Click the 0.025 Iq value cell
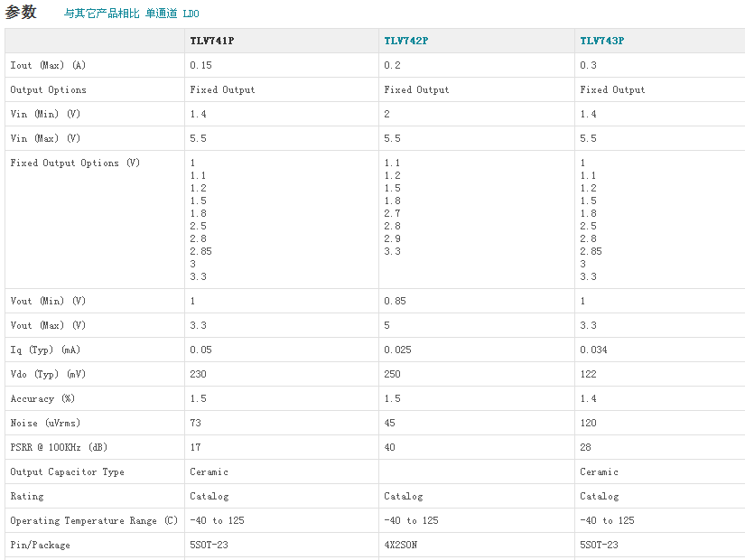Viewport: 745px width, 560px height. (x=398, y=350)
